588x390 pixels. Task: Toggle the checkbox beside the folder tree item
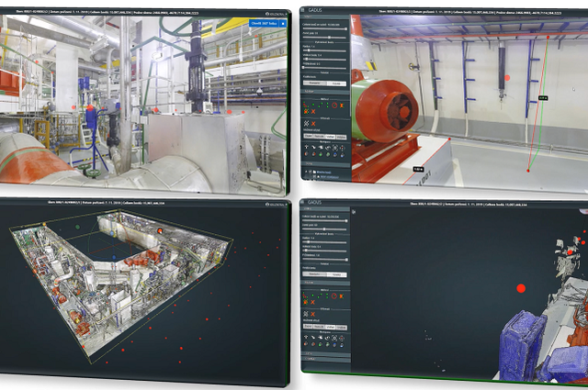click(310, 172)
